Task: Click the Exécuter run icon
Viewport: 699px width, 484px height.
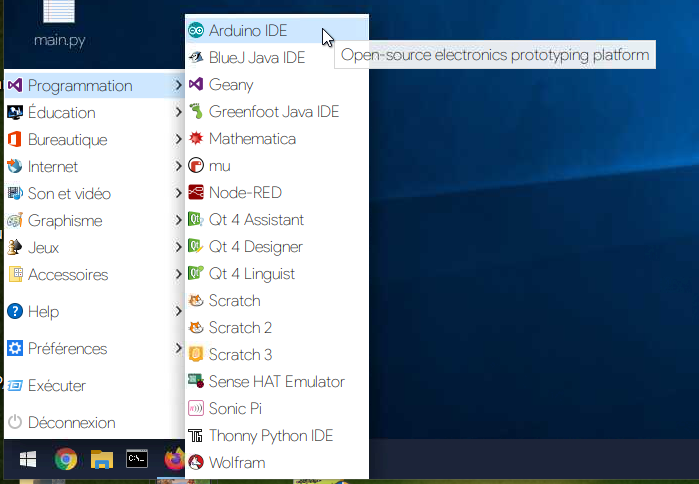Action: [15, 386]
